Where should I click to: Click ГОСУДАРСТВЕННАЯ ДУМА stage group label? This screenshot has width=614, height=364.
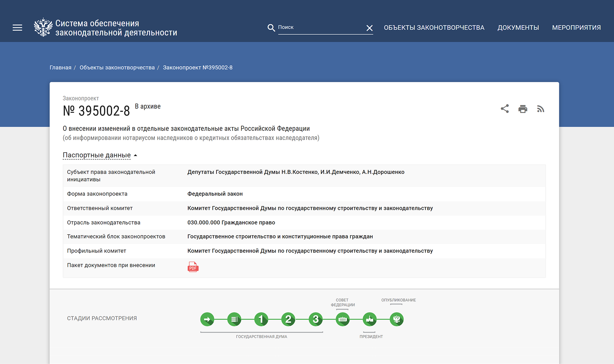262,336
